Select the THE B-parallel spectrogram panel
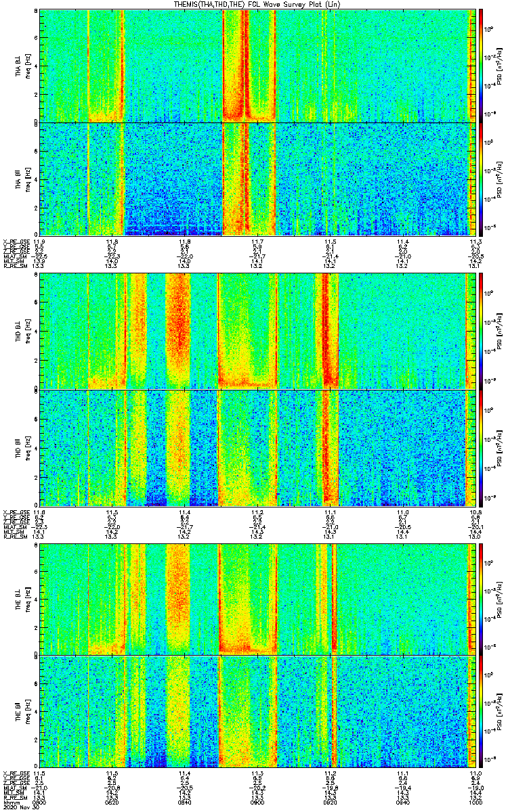 click(258, 712)
